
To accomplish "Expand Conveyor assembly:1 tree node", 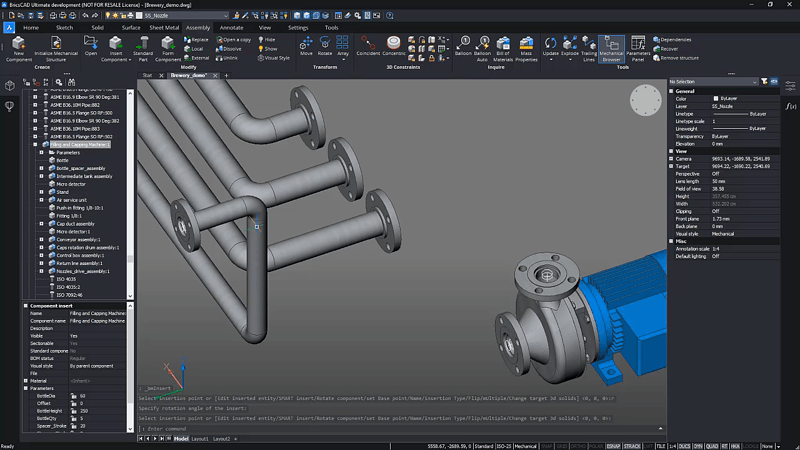I will click(41, 239).
